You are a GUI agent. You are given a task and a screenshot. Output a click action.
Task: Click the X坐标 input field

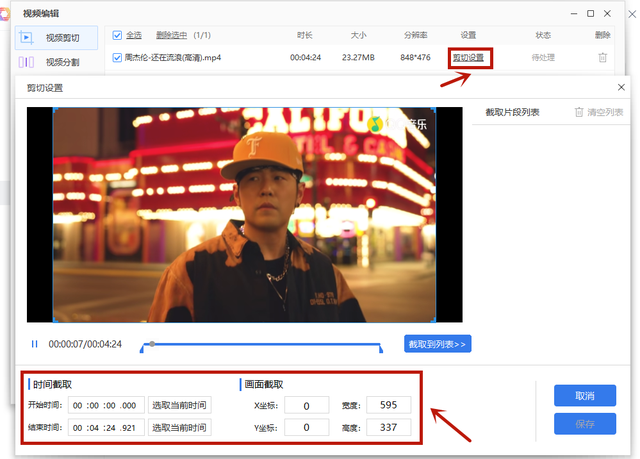tap(307, 405)
